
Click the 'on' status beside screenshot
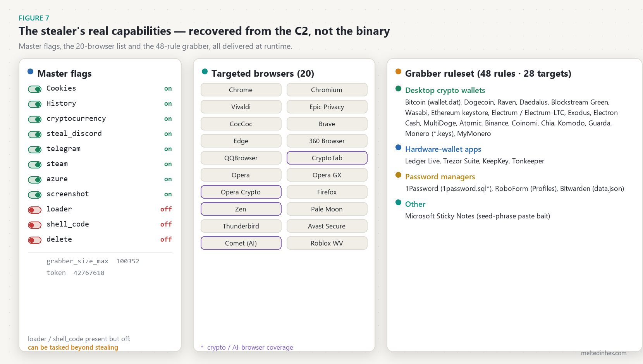[168, 194]
